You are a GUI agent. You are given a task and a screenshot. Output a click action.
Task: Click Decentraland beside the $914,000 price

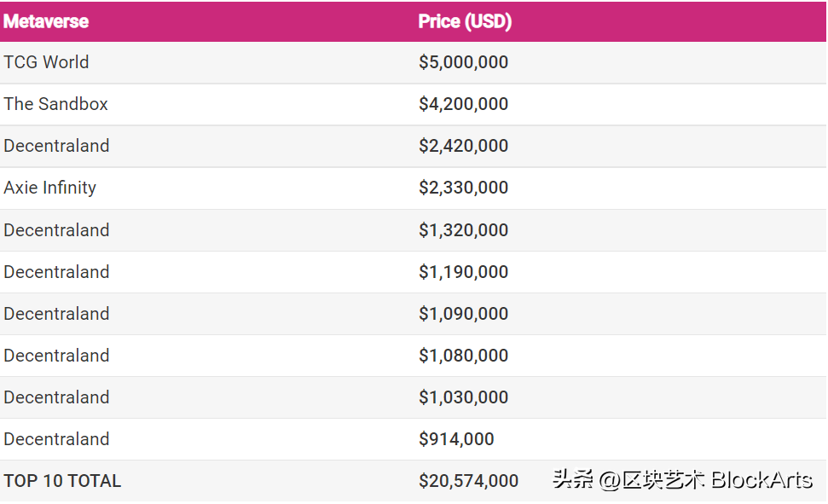56,439
